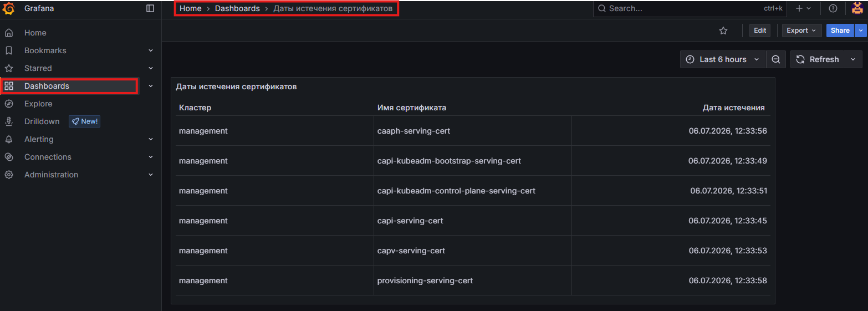The image size is (868, 311).
Task: Open the plus New menu dropdown
Action: (x=803, y=8)
